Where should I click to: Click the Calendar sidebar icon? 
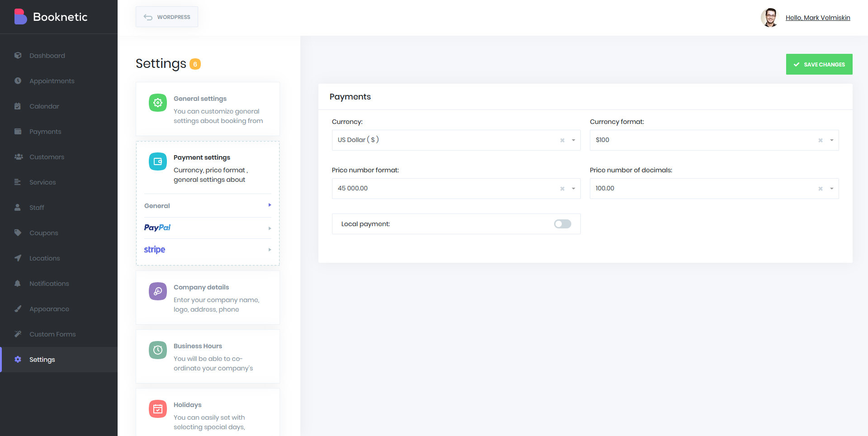[18, 106]
